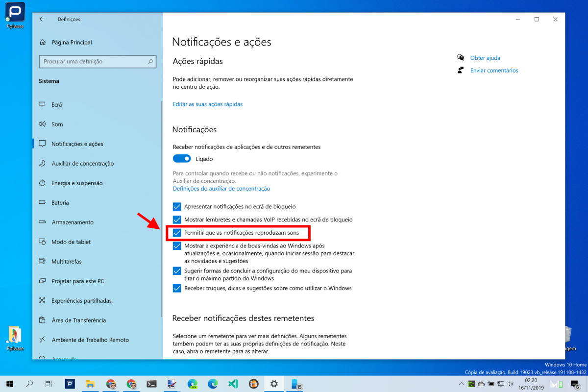Select Sistema in the settings sidebar
The height and width of the screenshot is (392, 588).
(49, 81)
